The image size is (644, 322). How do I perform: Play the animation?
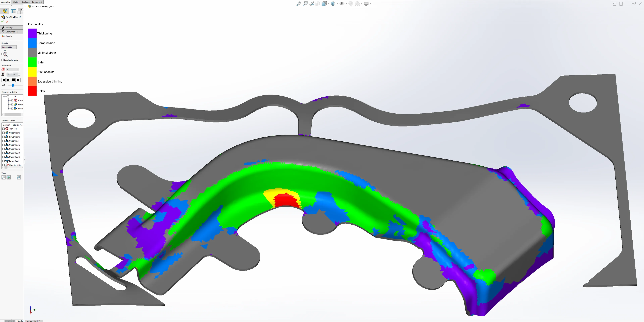[x=9, y=80]
